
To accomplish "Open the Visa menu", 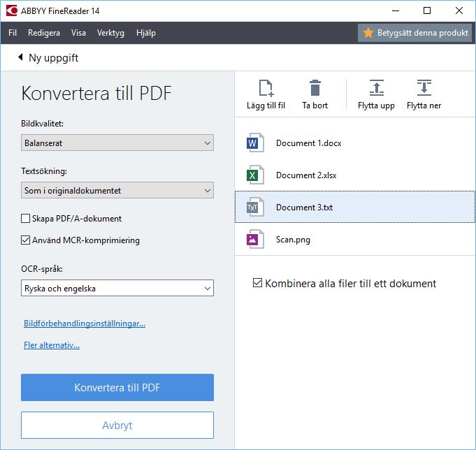I will (78, 33).
